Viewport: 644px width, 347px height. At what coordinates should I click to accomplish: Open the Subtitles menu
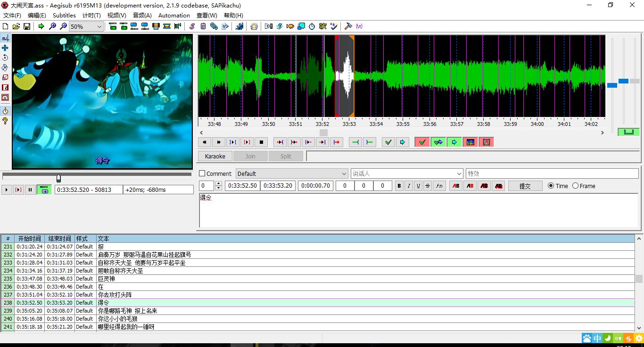(64, 15)
